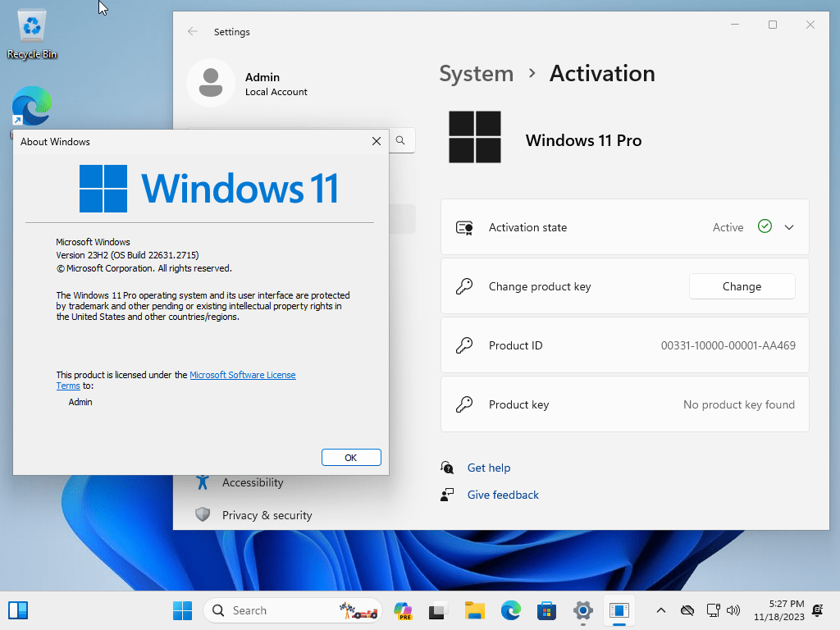Click the Activation state certificate icon
The height and width of the screenshot is (630, 840).
(x=464, y=228)
